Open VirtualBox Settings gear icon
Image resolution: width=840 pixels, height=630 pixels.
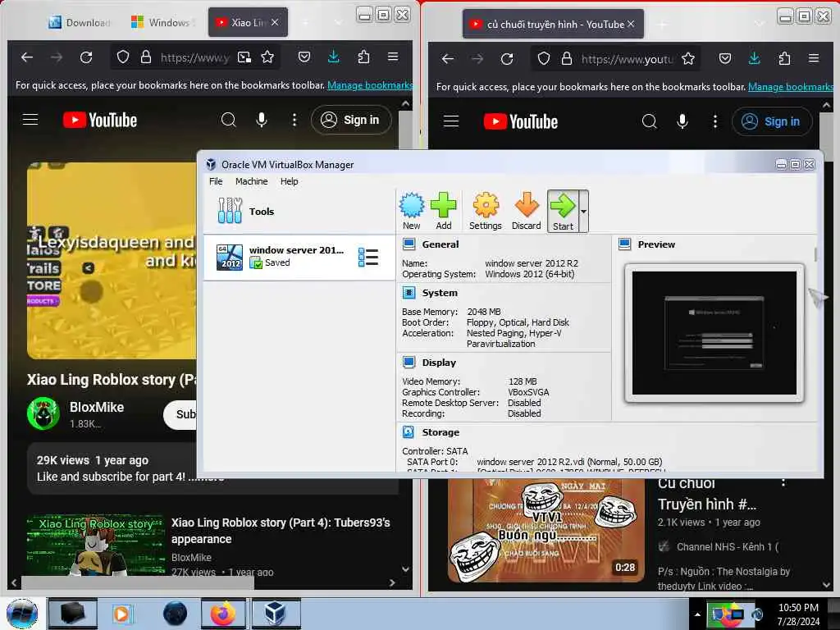pyautogui.click(x=486, y=211)
